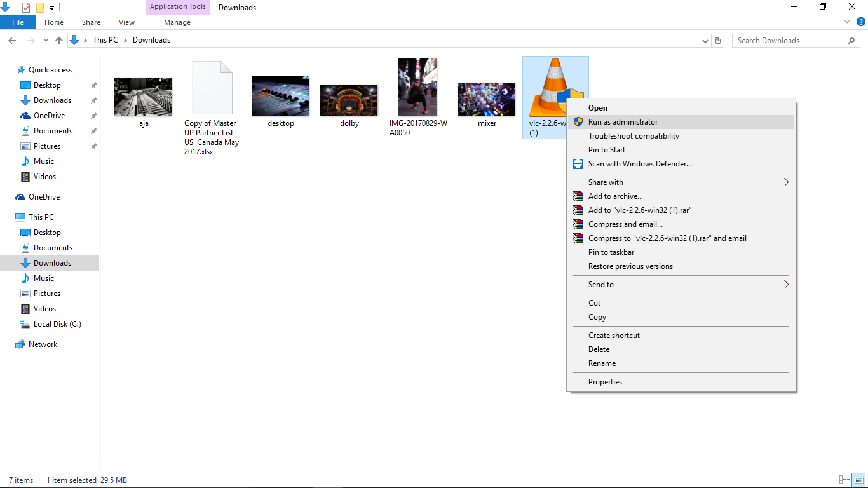Switch to large thumbnails view icon
Viewport: 868px width, 488px height.
858,480
